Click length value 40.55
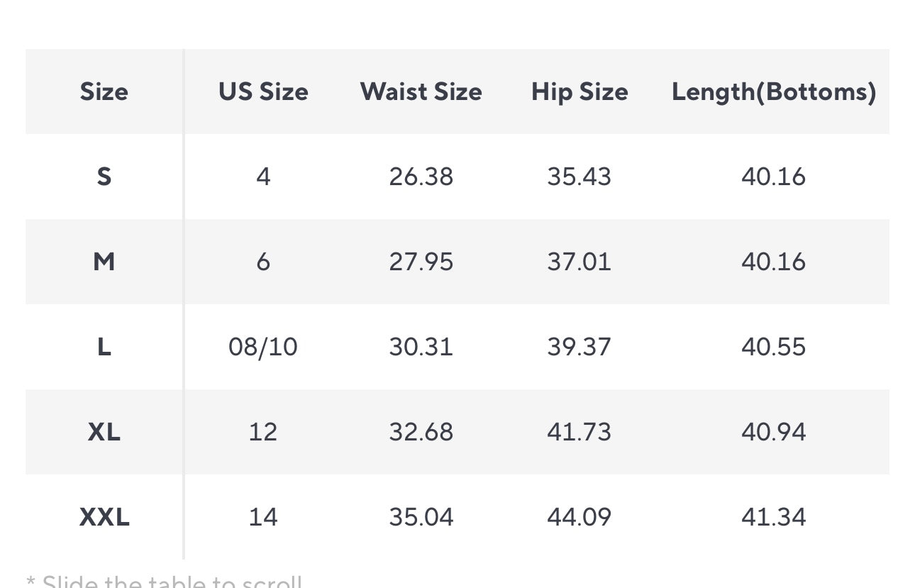This screenshot has height=588, width=915. pos(773,347)
